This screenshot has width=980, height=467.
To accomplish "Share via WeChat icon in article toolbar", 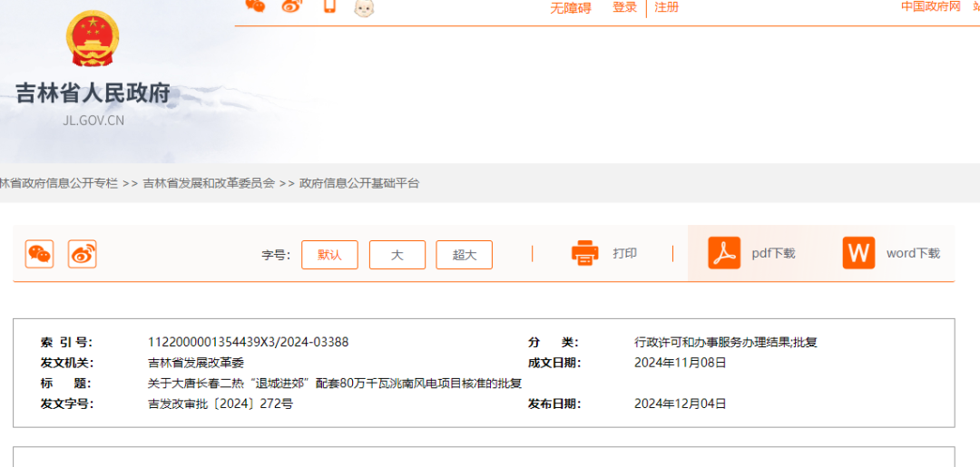I will [x=40, y=254].
